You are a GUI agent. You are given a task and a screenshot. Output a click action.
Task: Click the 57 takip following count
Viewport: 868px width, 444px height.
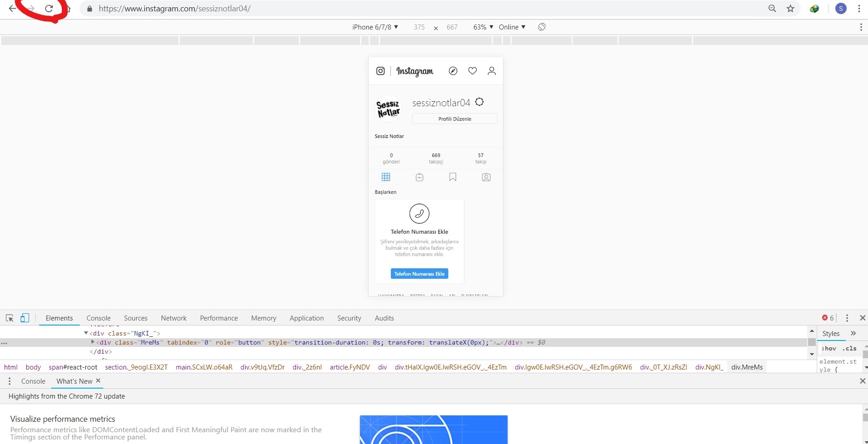[481, 158]
